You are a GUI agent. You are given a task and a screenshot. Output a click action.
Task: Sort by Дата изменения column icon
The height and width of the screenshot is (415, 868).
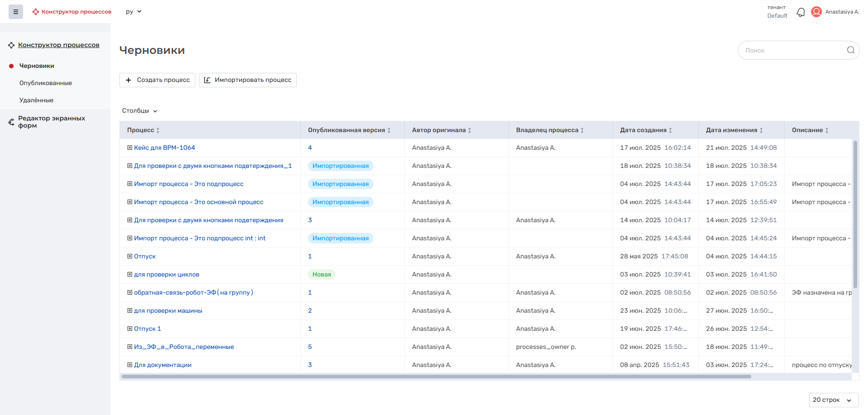point(761,130)
